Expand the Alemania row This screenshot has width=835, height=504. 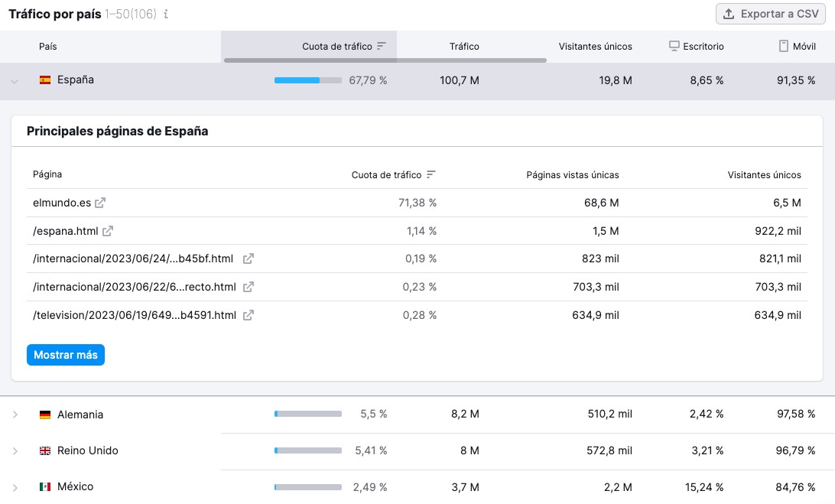pos(15,415)
